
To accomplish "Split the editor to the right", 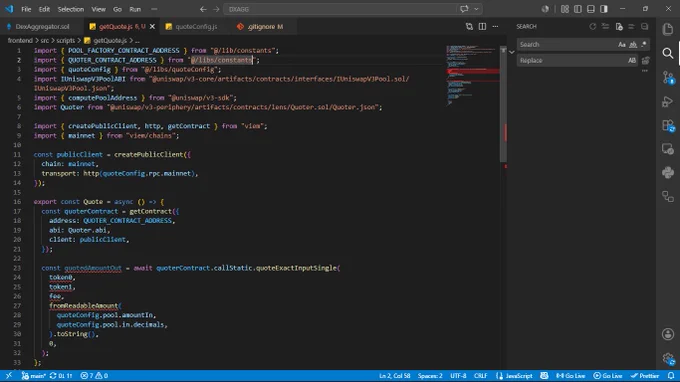I will pyautogui.click(x=482, y=26).
